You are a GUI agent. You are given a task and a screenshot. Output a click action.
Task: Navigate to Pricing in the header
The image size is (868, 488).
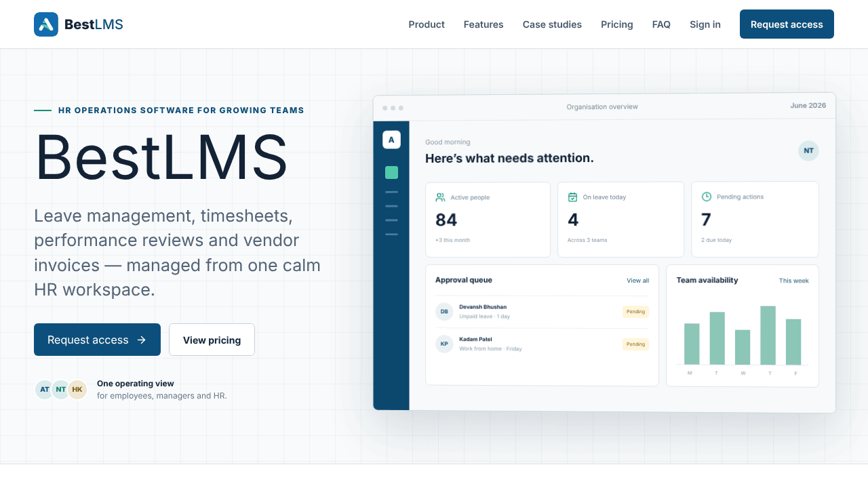617,24
